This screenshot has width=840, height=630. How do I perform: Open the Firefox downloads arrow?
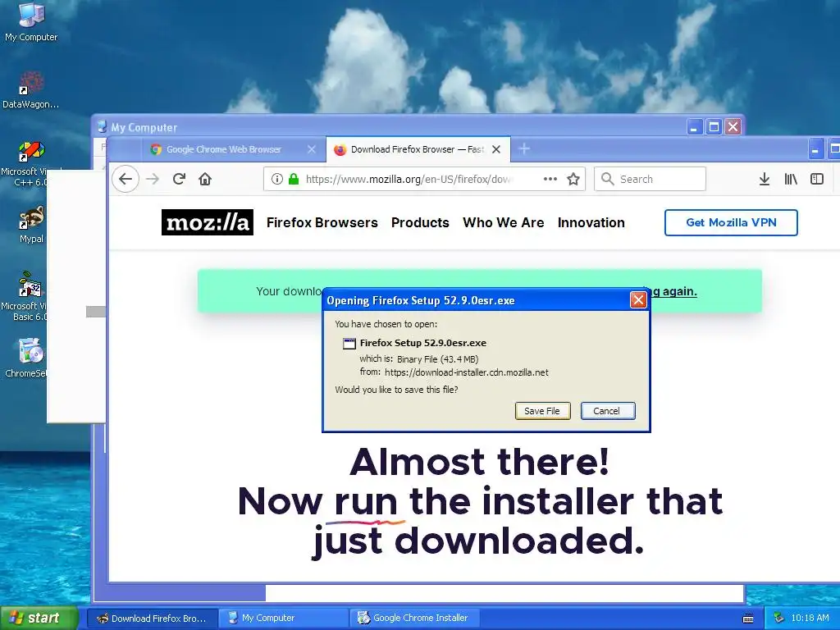765,179
